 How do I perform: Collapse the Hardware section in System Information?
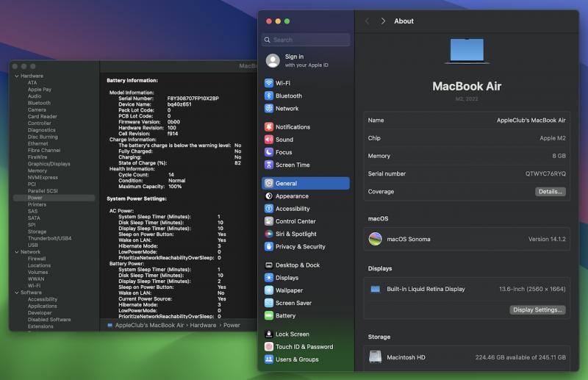click(16, 76)
